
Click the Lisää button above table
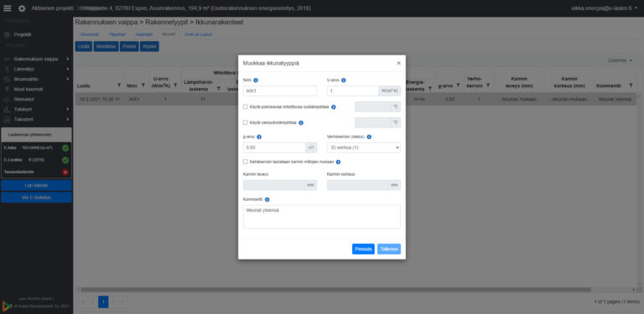(x=84, y=46)
